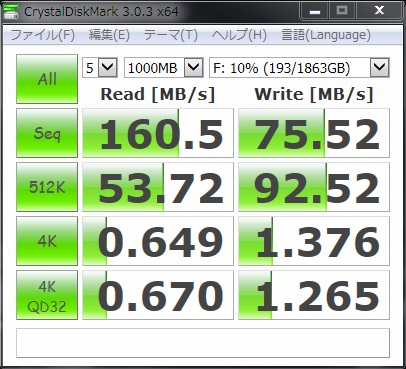The height and width of the screenshot is (369, 406).
Task: Open the 編集(E) menu
Action: [109, 35]
